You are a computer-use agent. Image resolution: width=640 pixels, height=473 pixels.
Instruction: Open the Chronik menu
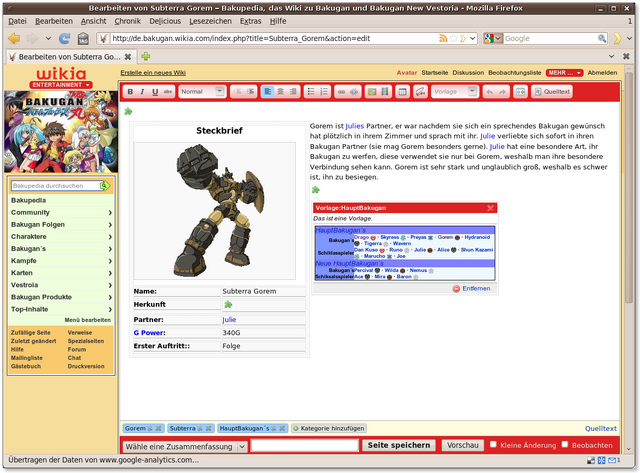point(127,21)
